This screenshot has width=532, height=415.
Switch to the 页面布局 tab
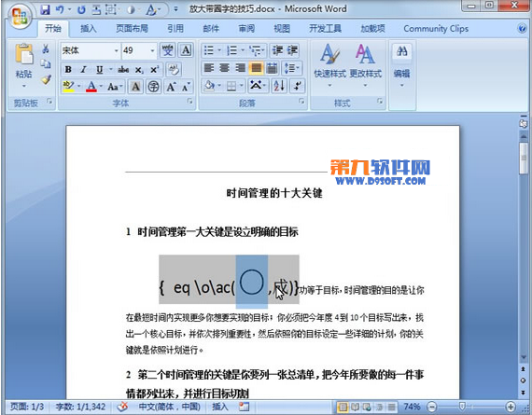click(x=132, y=29)
